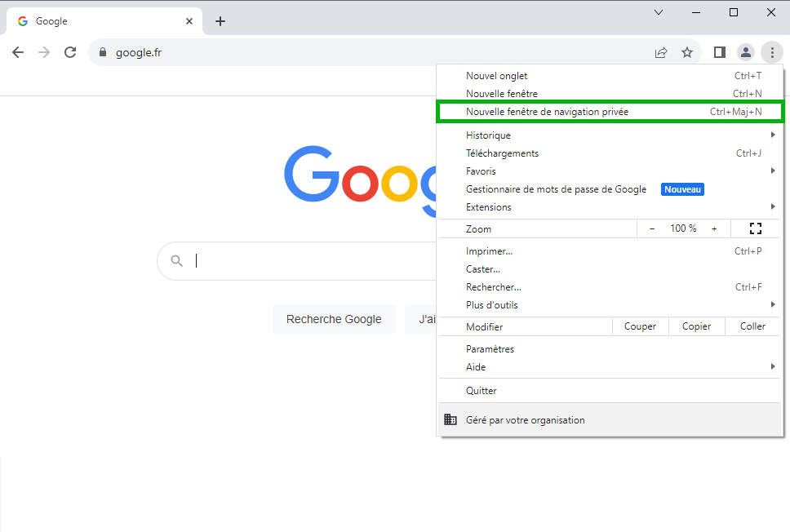Open Paramètres from the menu
The image size is (790, 532).
610,349
